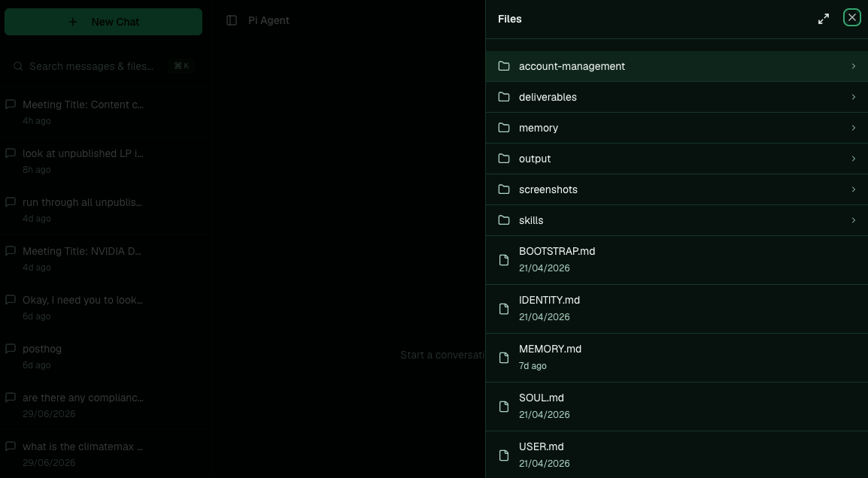
Task: Click the SOUL.md file icon
Action: (x=504, y=407)
